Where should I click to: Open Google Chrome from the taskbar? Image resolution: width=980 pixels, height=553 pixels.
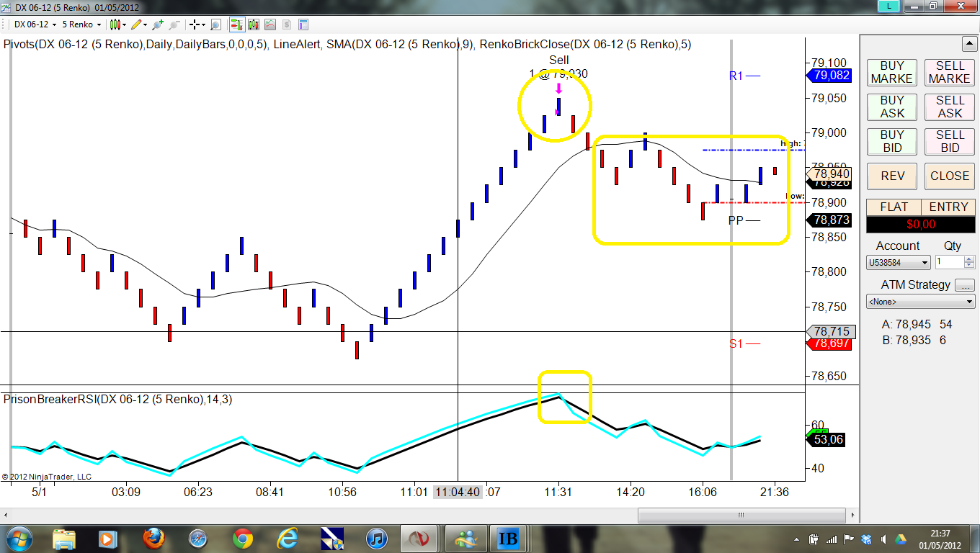click(243, 538)
